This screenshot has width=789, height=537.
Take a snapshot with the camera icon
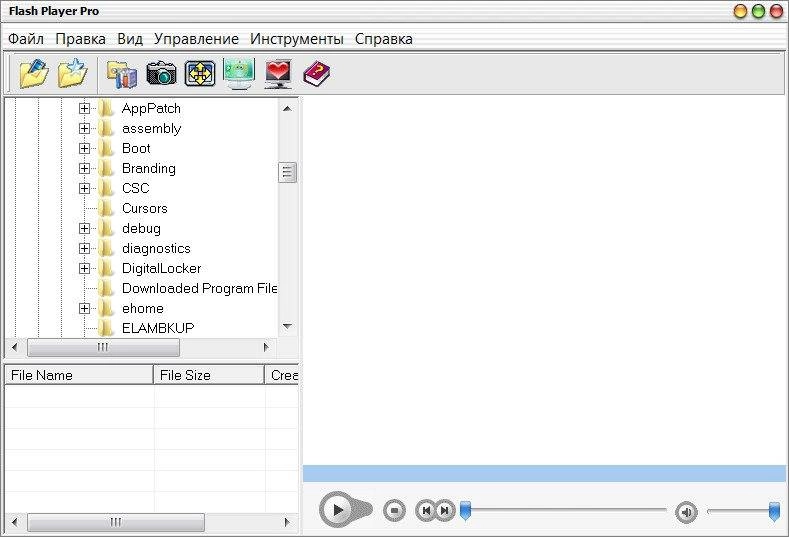[162, 73]
